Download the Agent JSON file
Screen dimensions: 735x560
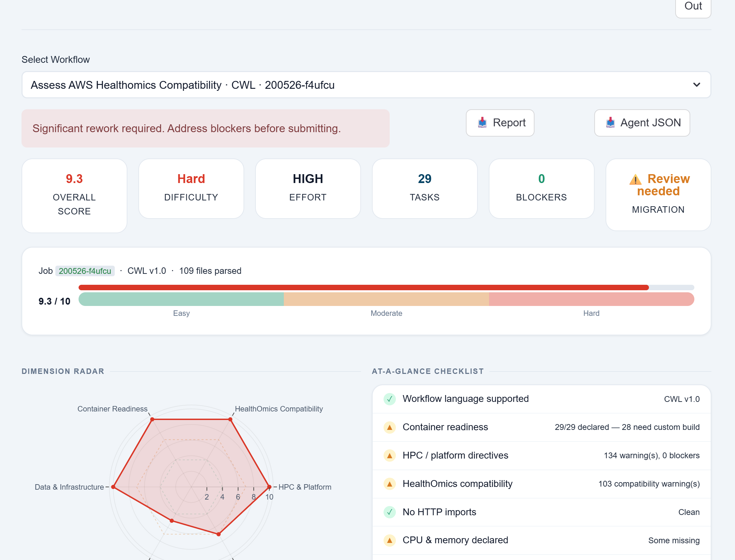[x=642, y=123]
